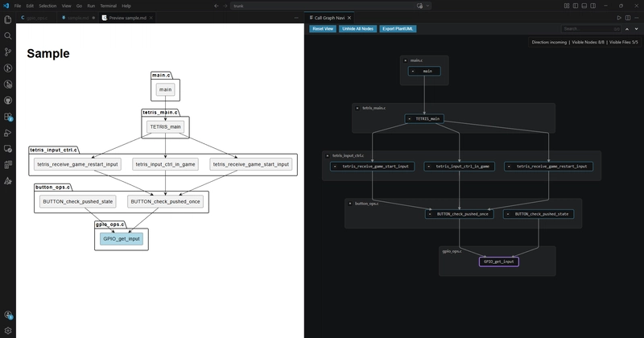Click the trunk command center box
This screenshot has width=644, height=338.
[331, 6]
